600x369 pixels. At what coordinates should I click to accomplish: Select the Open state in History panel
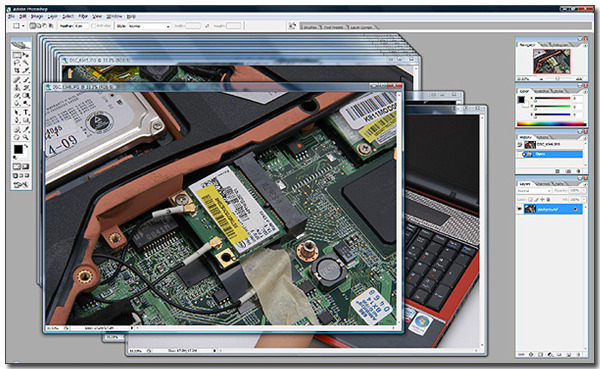[x=553, y=154]
